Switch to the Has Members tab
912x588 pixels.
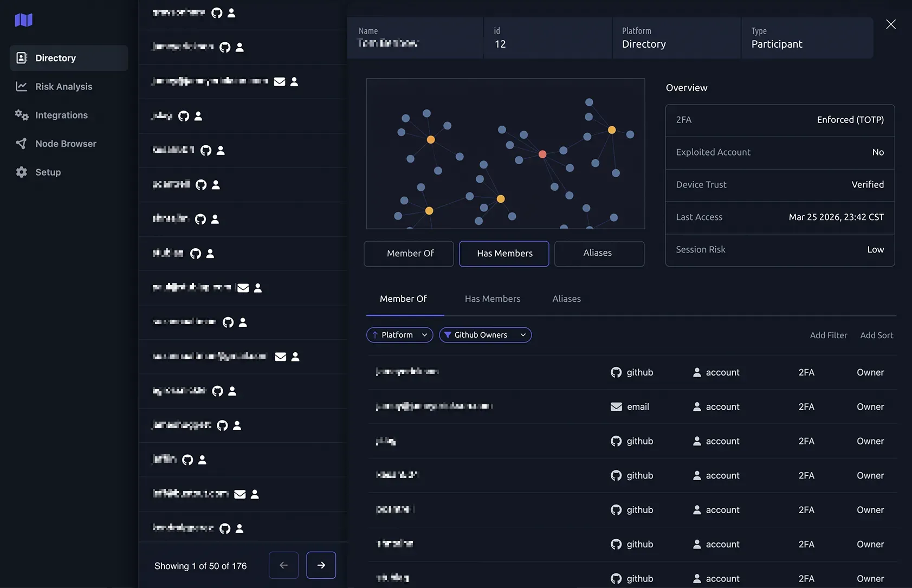click(x=492, y=299)
